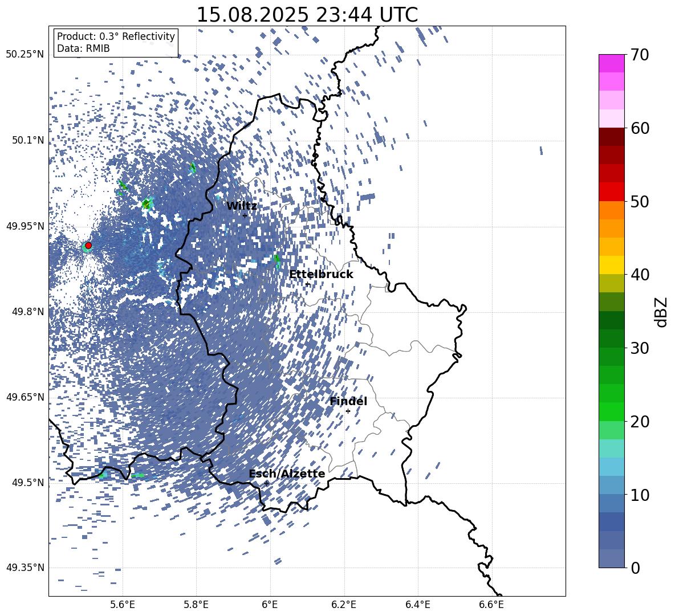
Task: Click the Wiltz cross marker
Action: coord(245,216)
